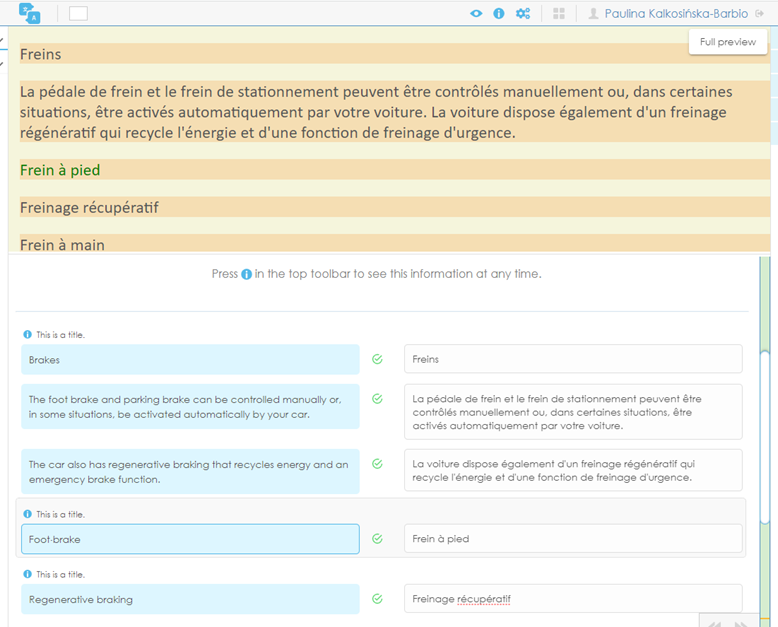Toggle confirmation check for Regenerative braking segment
778x627 pixels.
tap(377, 599)
